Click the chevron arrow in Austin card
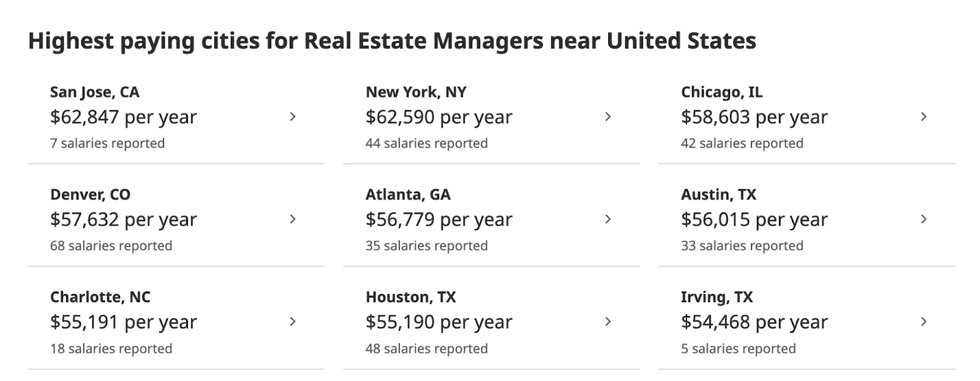The height and width of the screenshot is (381, 980). click(924, 219)
